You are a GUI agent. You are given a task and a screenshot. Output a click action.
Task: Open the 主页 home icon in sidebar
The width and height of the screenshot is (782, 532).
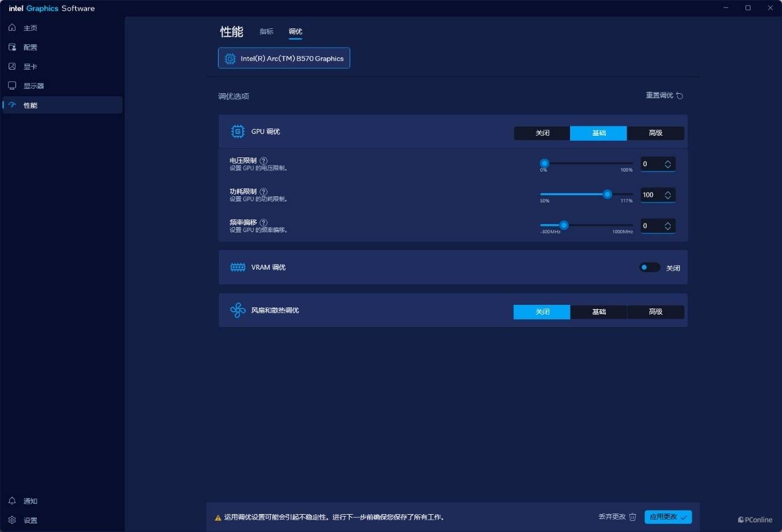click(12, 28)
